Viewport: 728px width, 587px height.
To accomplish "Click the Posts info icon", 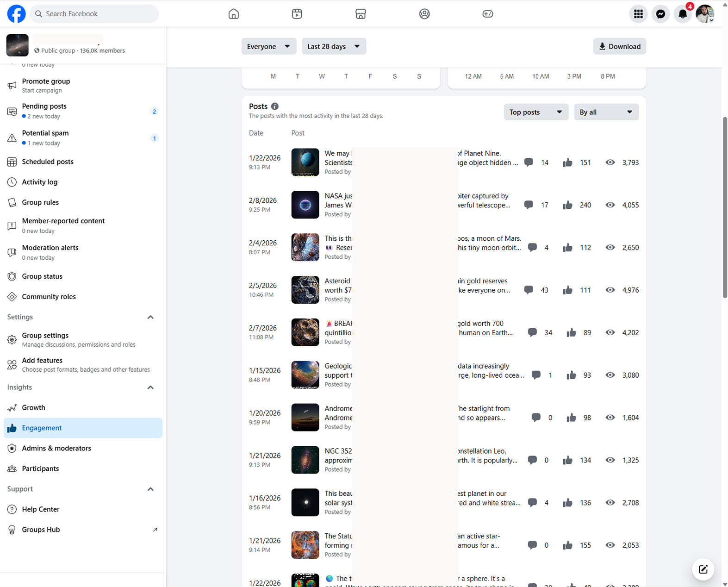I will (x=275, y=106).
